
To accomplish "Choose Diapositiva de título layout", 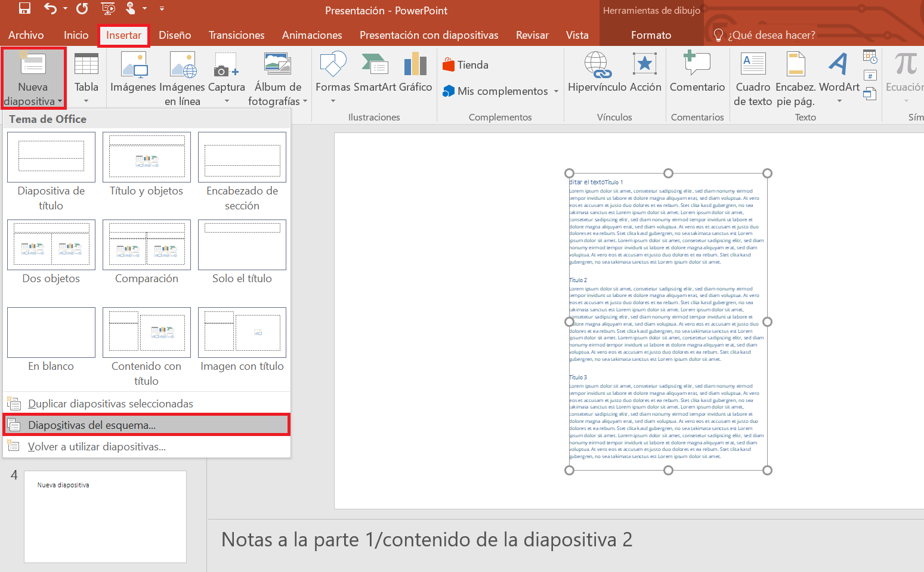I will (51, 172).
